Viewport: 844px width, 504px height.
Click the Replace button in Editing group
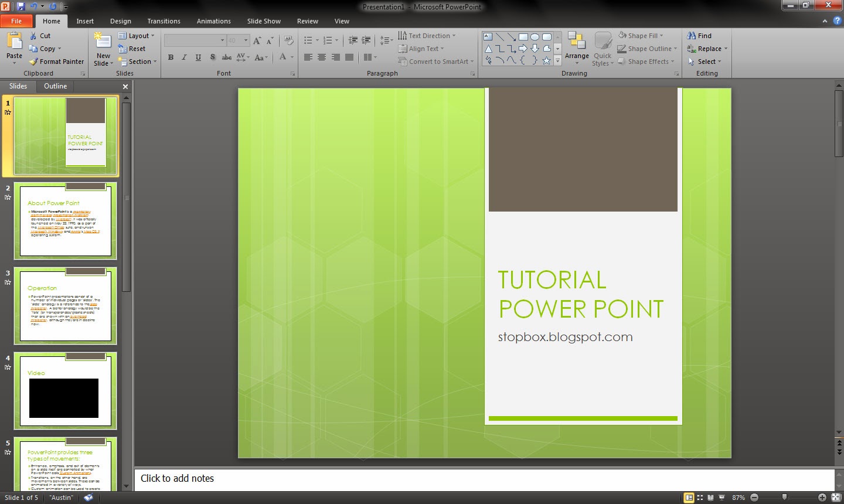tap(707, 49)
